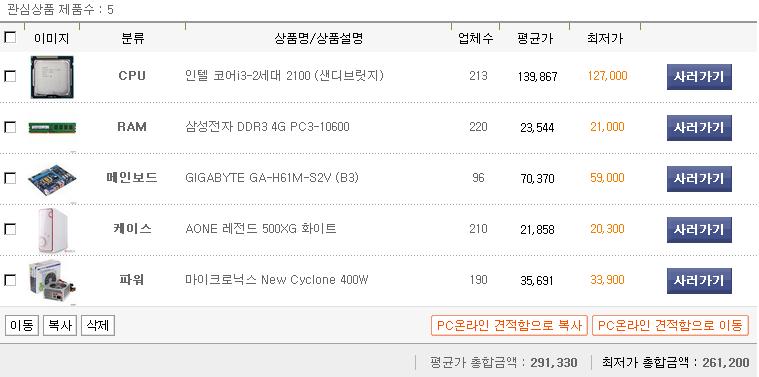Open 인텔 코어i3-2세대 2100 product link
This screenshot has height=377, width=759.
285,76
